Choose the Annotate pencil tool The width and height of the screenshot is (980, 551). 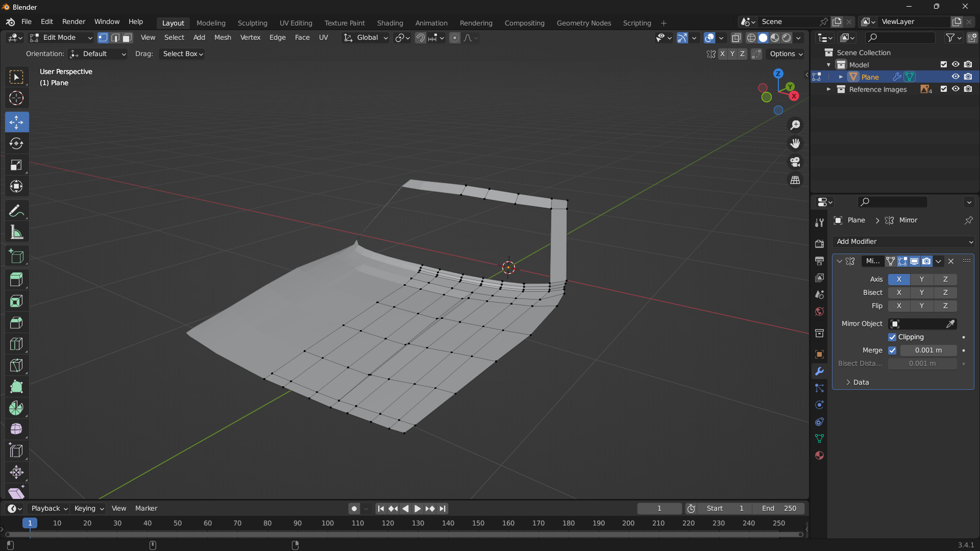(x=16, y=211)
